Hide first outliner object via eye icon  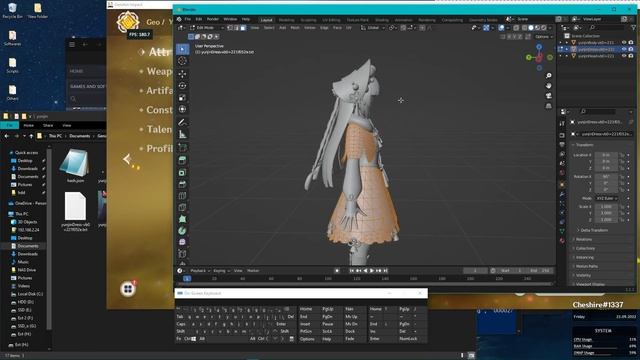pos(624,42)
